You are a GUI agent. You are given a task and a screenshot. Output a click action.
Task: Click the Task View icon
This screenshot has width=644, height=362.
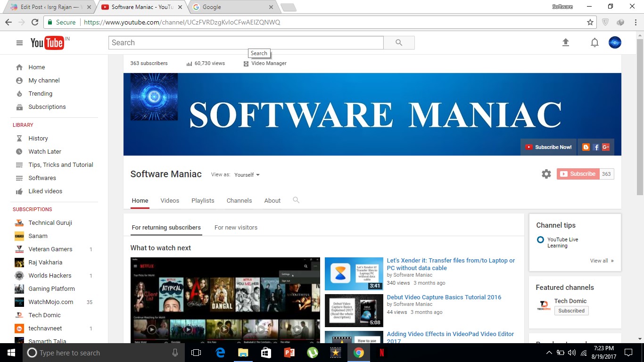coord(196,353)
